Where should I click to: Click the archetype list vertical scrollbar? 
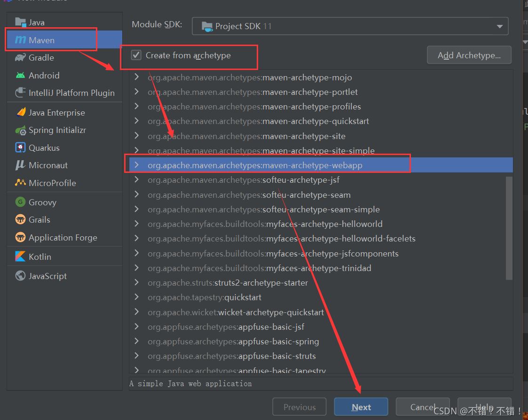(509, 228)
